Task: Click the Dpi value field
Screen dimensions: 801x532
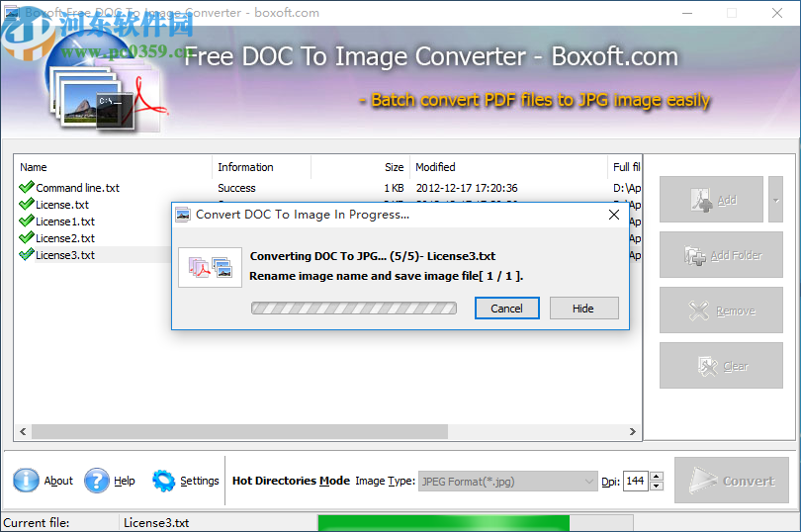Action: [x=636, y=481]
